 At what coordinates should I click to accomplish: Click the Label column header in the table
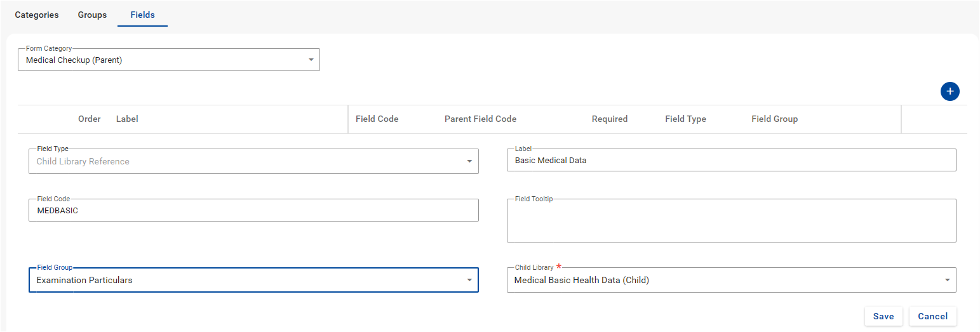click(127, 119)
